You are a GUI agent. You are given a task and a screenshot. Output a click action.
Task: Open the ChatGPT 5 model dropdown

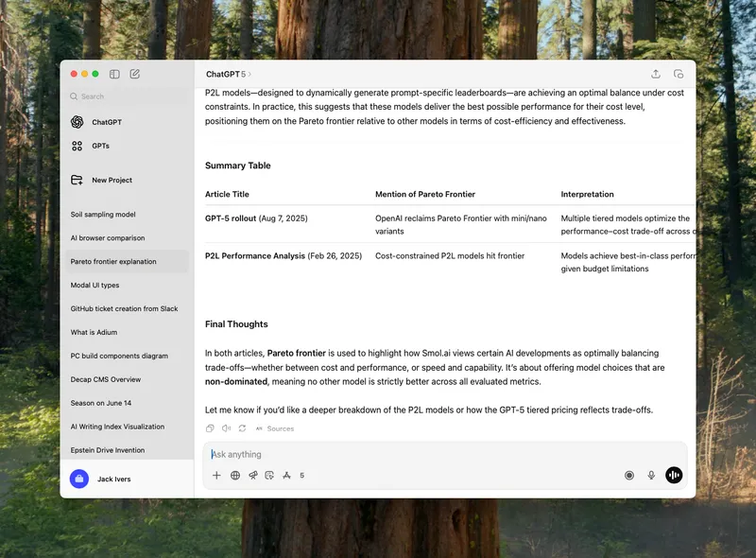coord(229,74)
